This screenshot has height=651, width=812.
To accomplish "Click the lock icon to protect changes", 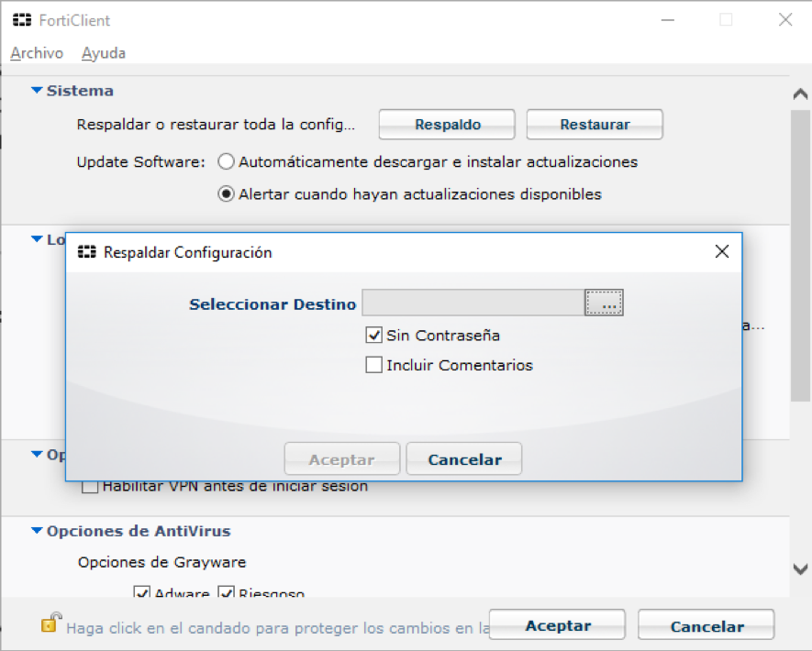I will point(50,623).
